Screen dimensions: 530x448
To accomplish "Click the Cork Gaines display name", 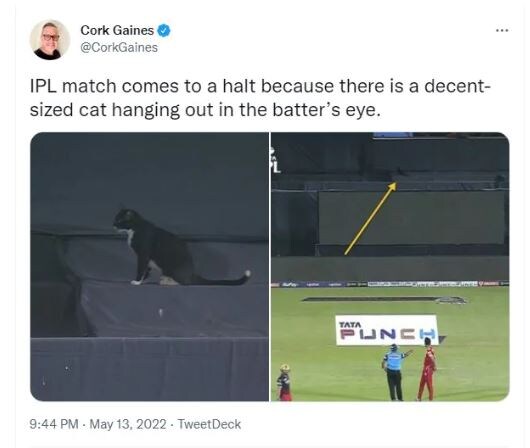I will [x=117, y=30].
